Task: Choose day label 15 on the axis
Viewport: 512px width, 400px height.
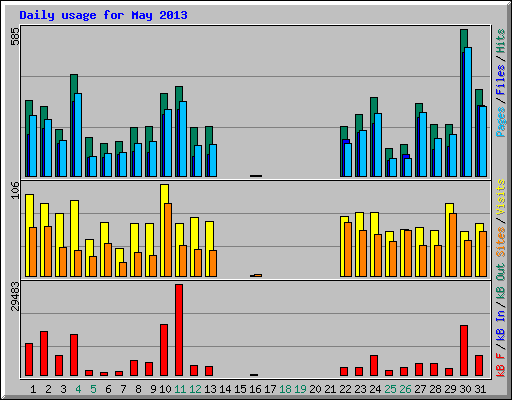Action: coord(240,389)
